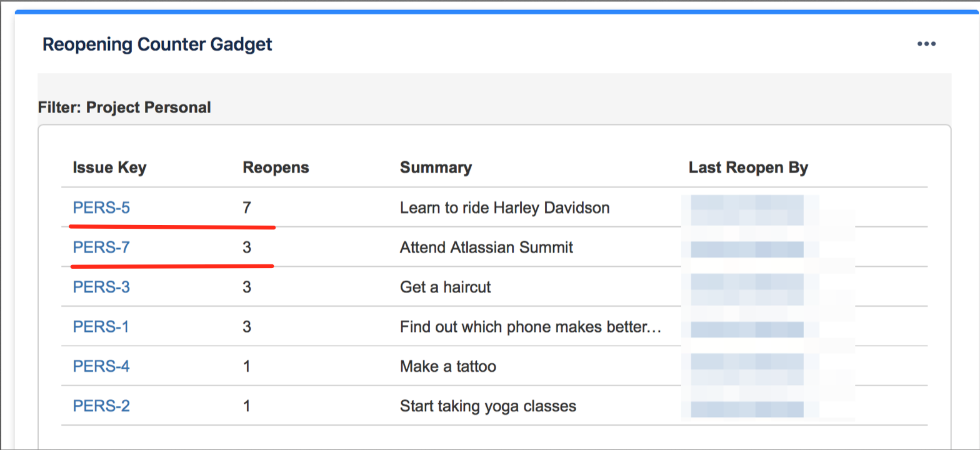Click summary Find out which phone makes better
980x450 pixels.
pyautogui.click(x=530, y=326)
